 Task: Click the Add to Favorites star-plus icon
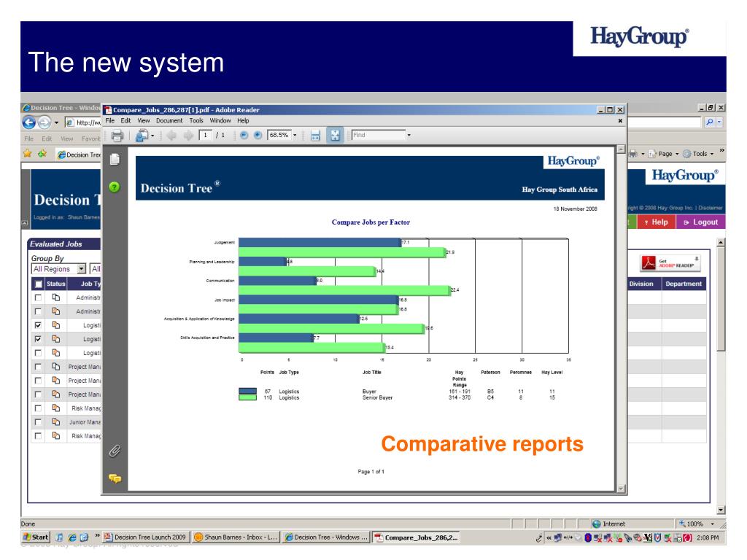coord(42,153)
